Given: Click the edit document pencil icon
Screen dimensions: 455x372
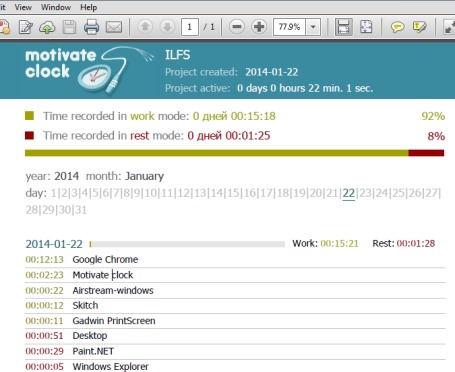Looking at the screenshot, I should click(x=26, y=27).
